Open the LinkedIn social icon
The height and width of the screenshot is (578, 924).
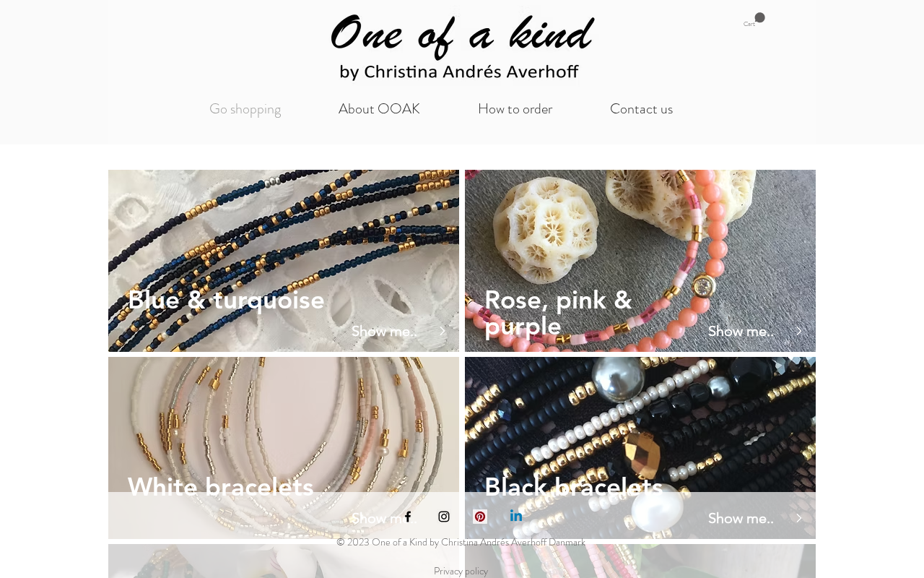(x=516, y=516)
